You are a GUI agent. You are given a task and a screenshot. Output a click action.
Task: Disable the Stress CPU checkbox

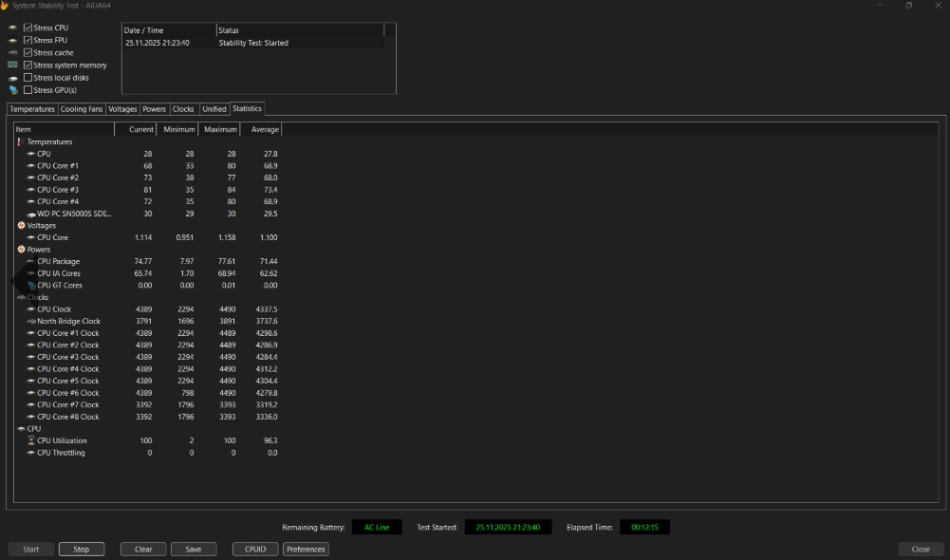pos(28,28)
